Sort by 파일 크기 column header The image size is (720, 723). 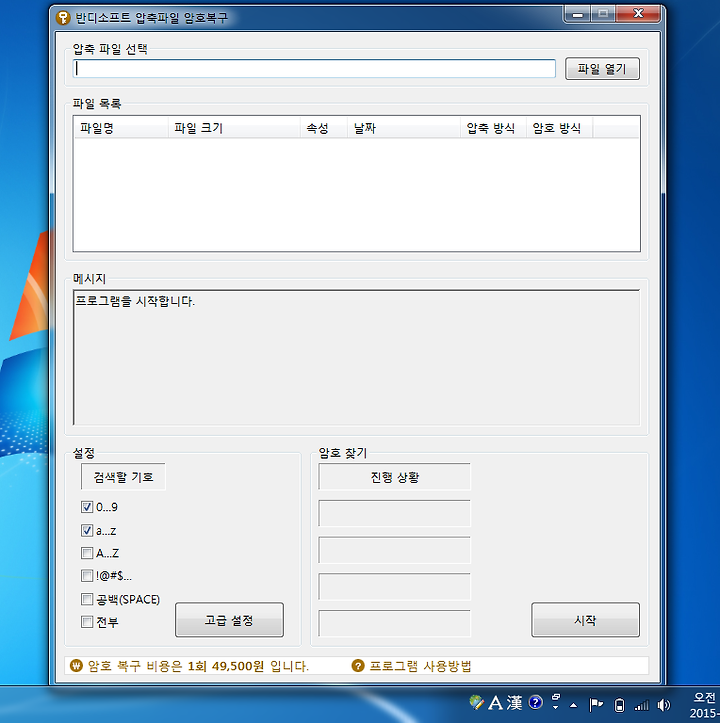(234, 128)
